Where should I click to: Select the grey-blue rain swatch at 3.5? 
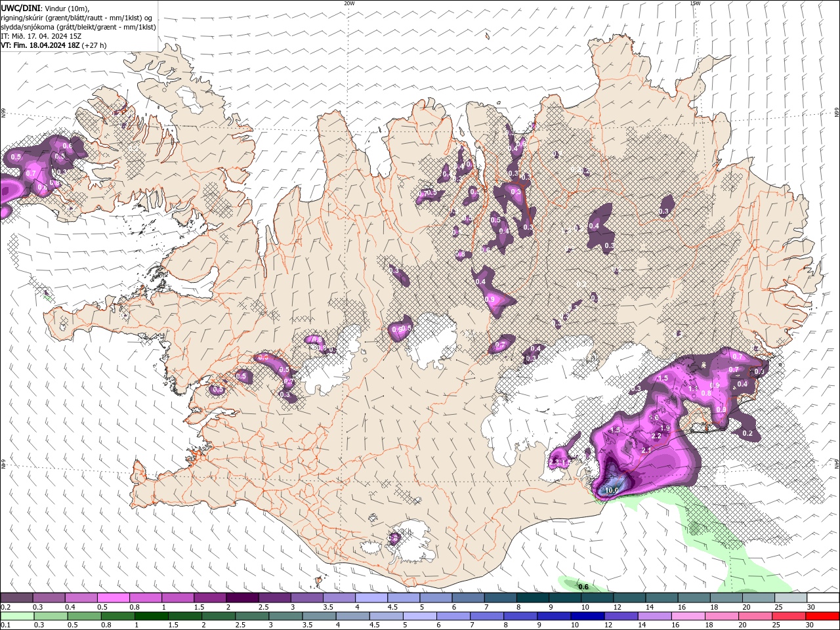pyautogui.click(x=319, y=616)
